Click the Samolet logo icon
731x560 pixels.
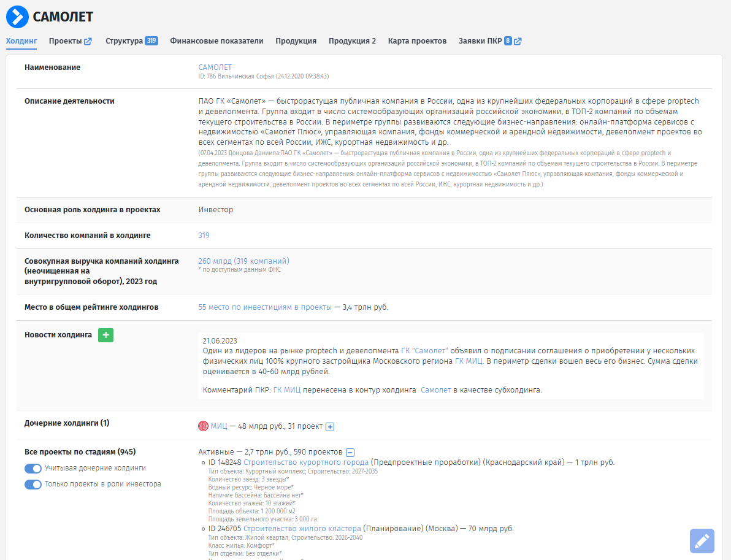pos(17,17)
